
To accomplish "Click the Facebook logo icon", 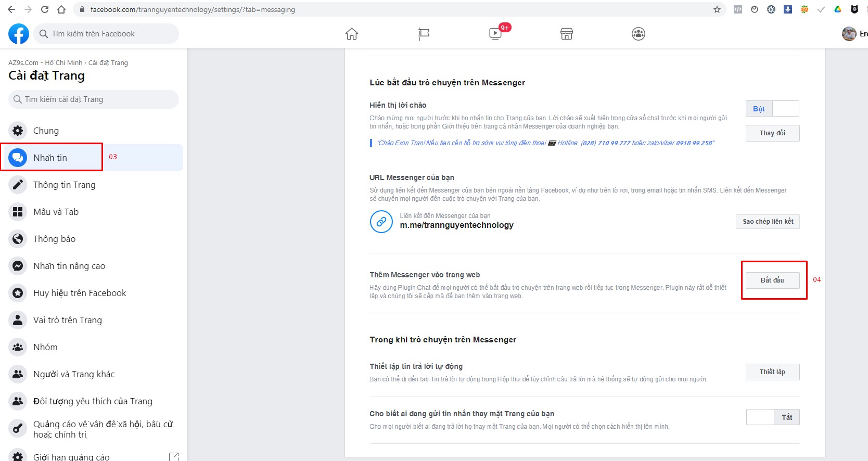I will coord(19,34).
